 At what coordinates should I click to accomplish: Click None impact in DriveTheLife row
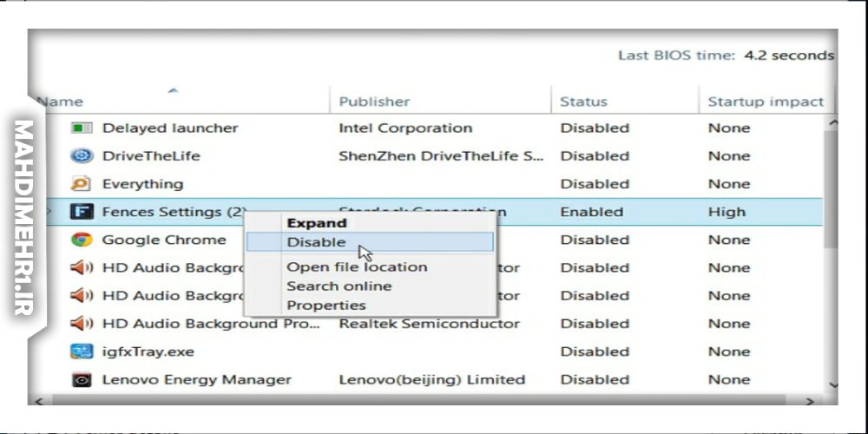pos(729,156)
